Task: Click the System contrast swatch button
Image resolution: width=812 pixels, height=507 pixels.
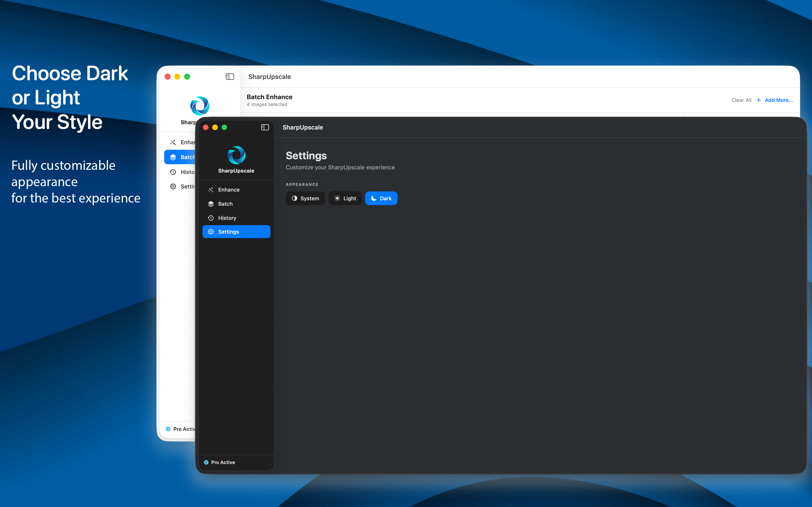Action: [x=294, y=198]
